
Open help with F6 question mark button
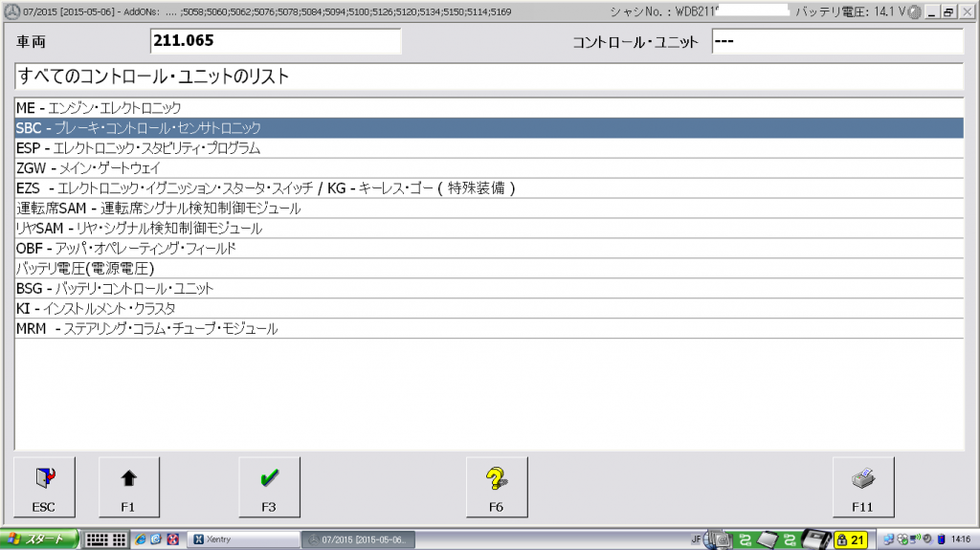pos(497,487)
